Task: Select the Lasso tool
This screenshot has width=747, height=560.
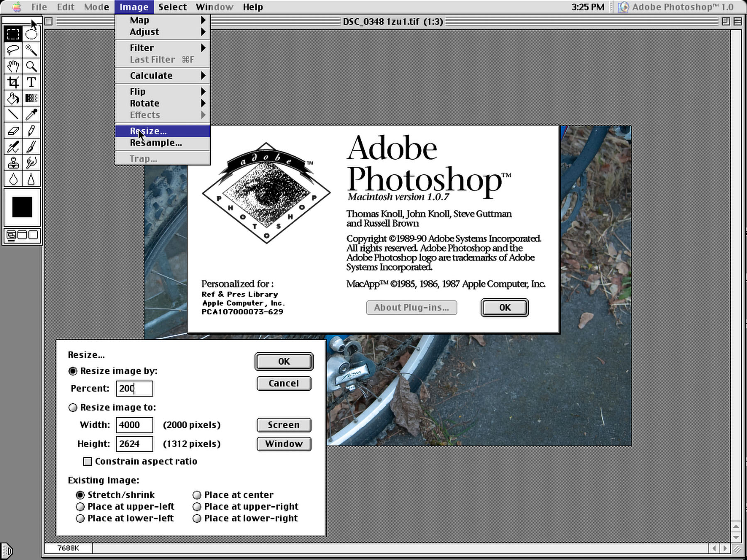Action: (x=13, y=50)
